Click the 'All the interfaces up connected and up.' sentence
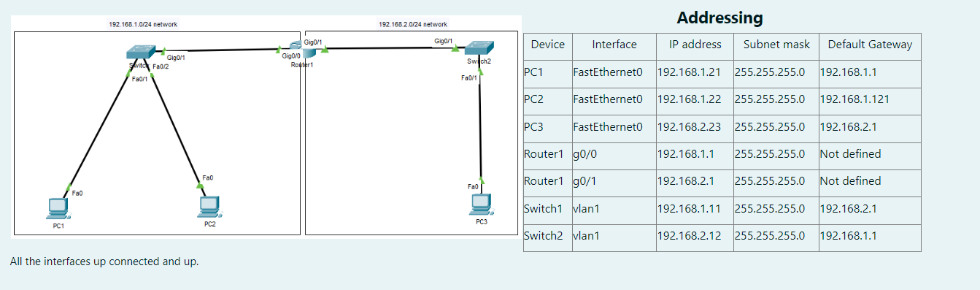This screenshot has width=980, height=290. [x=104, y=261]
